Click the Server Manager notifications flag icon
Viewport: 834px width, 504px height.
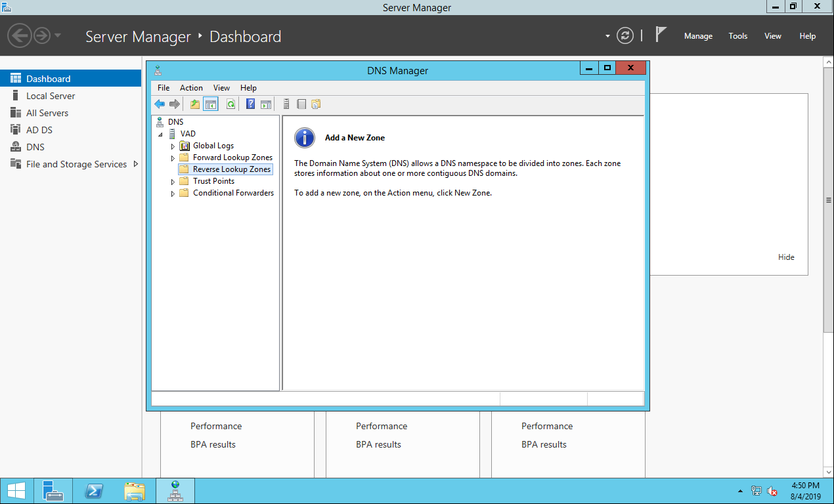click(661, 35)
